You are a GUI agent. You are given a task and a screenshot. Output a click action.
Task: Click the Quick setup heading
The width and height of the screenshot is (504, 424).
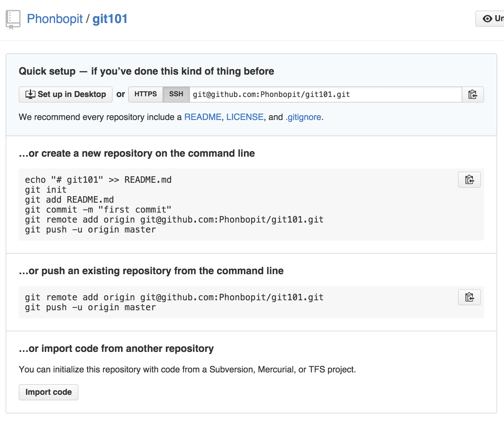click(x=146, y=71)
